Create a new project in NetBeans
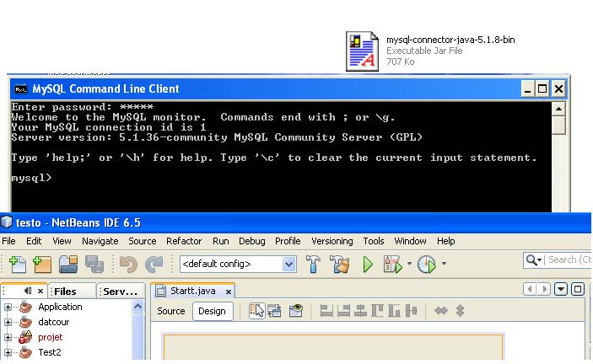The width and height of the screenshot is (593, 364). click(x=42, y=264)
